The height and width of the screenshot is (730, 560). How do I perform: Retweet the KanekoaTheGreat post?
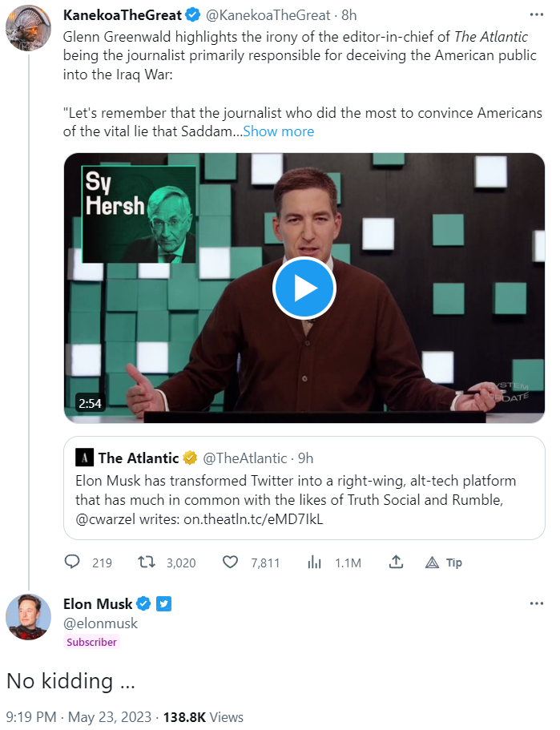click(x=147, y=563)
